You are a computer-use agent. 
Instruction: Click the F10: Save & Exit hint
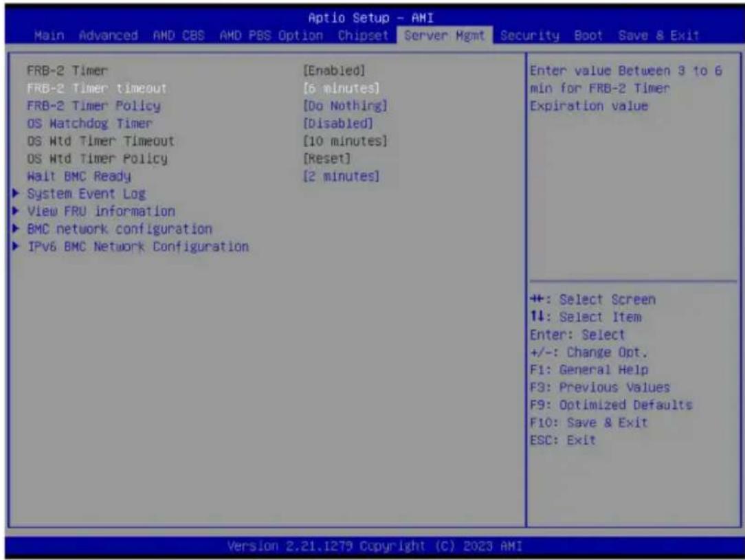pyautogui.click(x=589, y=423)
